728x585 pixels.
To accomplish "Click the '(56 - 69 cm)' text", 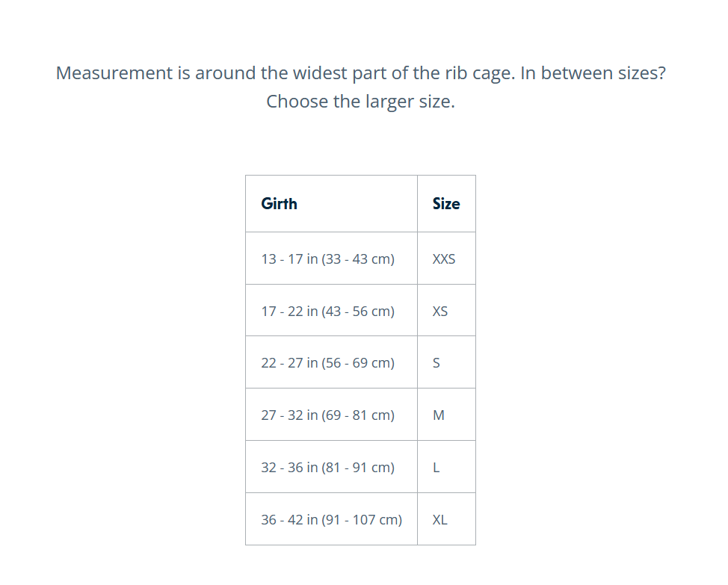I will point(358,363).
